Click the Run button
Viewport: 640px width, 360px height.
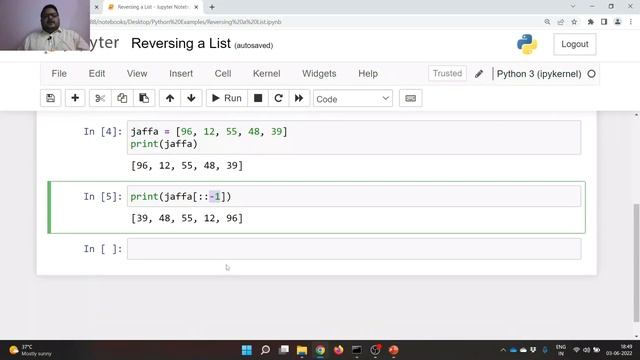pos(227,98)
